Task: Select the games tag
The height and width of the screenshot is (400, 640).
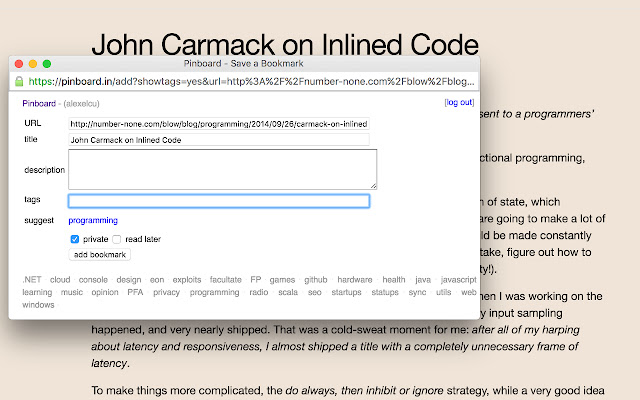Action: click(282, 280)
